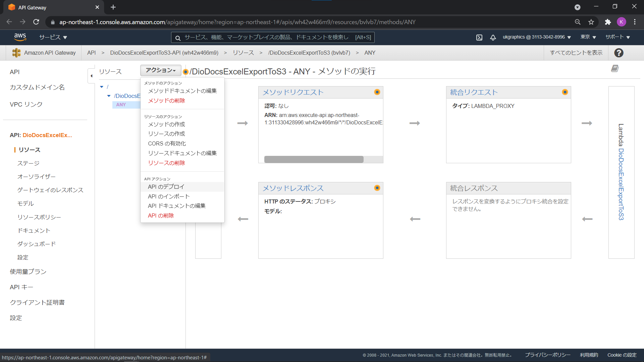Click hint dot on 統合リクエスト card

coord(565,92)
